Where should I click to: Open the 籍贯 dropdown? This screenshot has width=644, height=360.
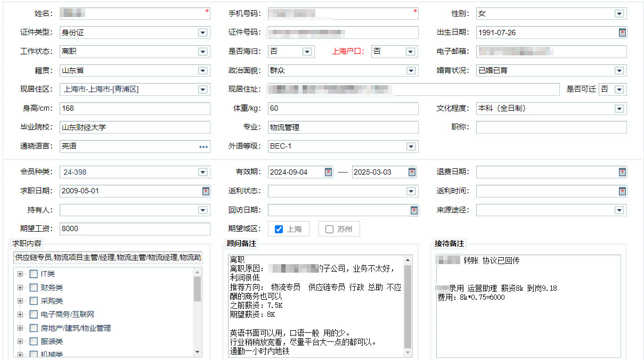point(202,70)
